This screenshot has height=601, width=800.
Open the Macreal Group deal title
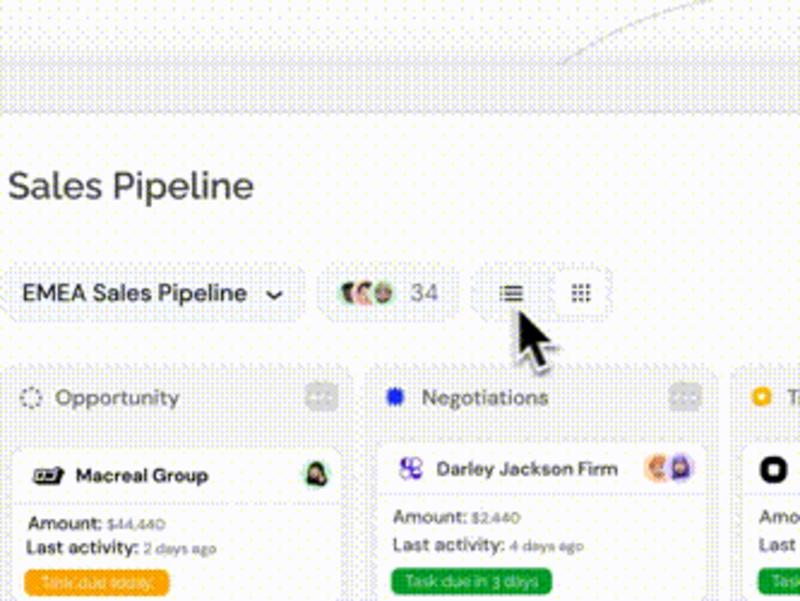pyautogui.click(x=142, y=475)
